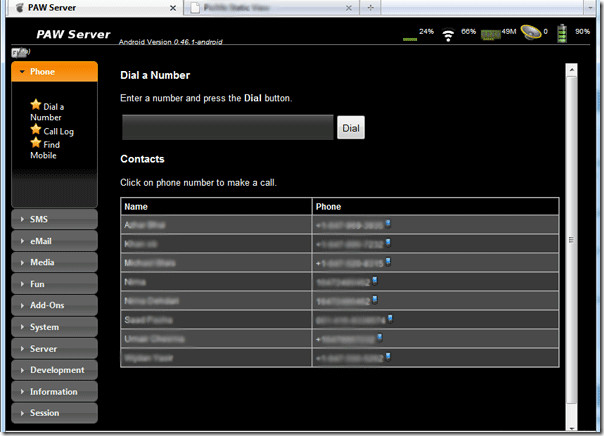The image size is (604, 436).
Task: Click the memory usage chip icon
Action: click(490, 35)
